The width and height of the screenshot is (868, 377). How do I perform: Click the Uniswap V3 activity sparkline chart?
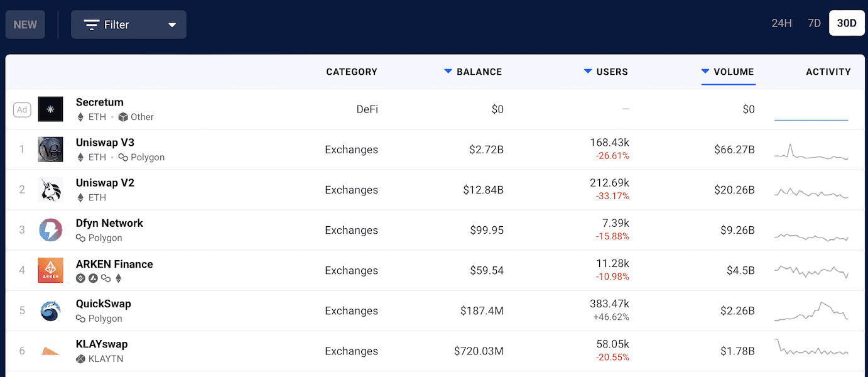(x=811, y=150)
